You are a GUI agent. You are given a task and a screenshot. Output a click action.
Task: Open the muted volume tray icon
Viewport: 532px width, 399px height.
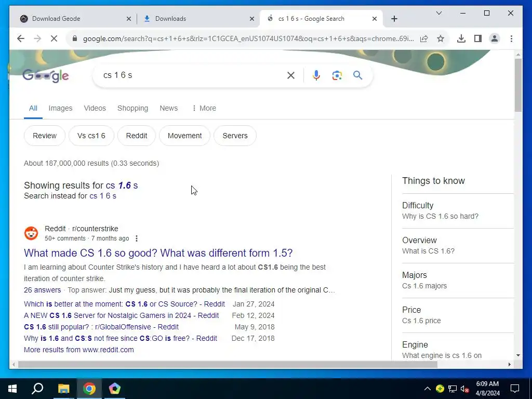coord(465,389)
